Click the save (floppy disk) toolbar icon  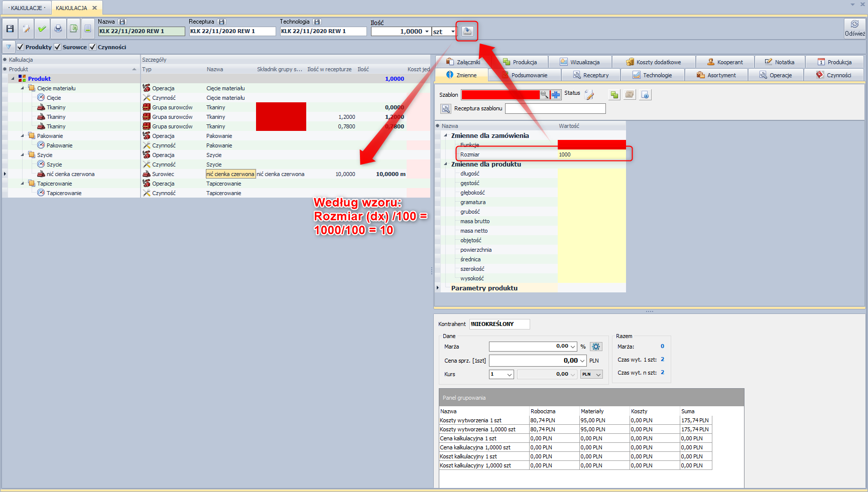click(10, 29)
